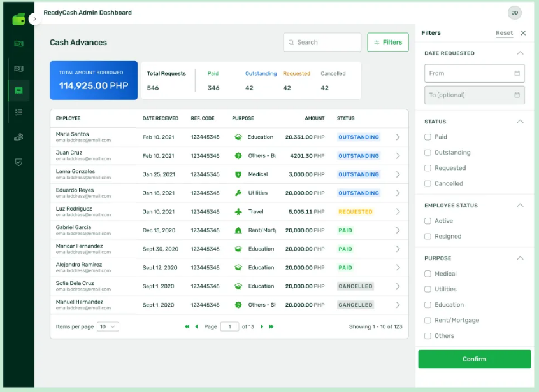Go to the next page
This screenshot has height=392, width=539.
tap(262, 326)
